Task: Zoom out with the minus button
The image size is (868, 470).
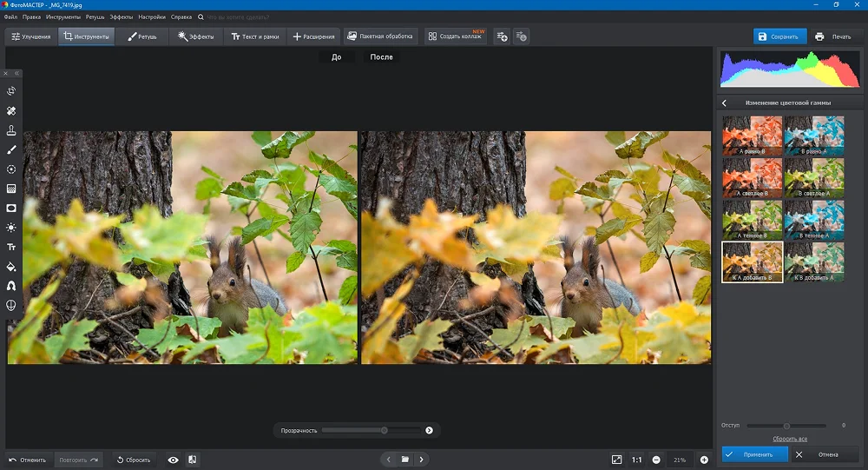Action: pyautogui.click(x=656, y=460)
